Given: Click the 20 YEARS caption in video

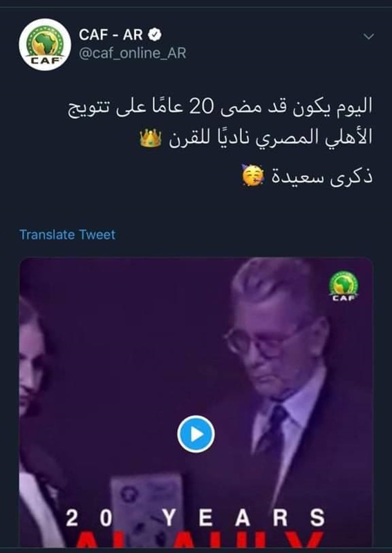Looking at the screenshot, I should tap(195, 518).
